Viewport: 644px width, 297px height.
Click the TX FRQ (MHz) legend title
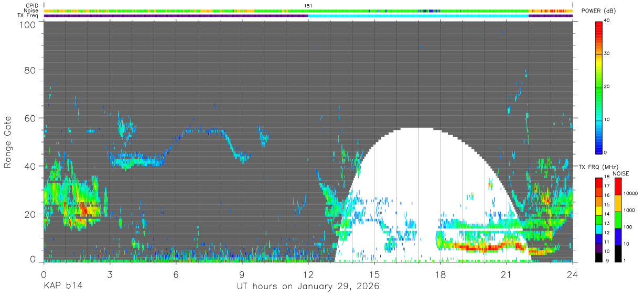pos(599,167)
